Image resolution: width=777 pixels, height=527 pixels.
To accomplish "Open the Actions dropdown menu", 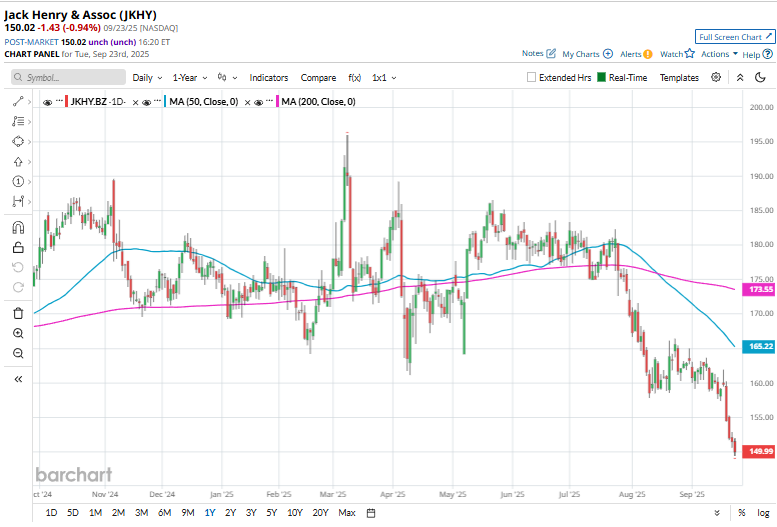I will 719,54.
